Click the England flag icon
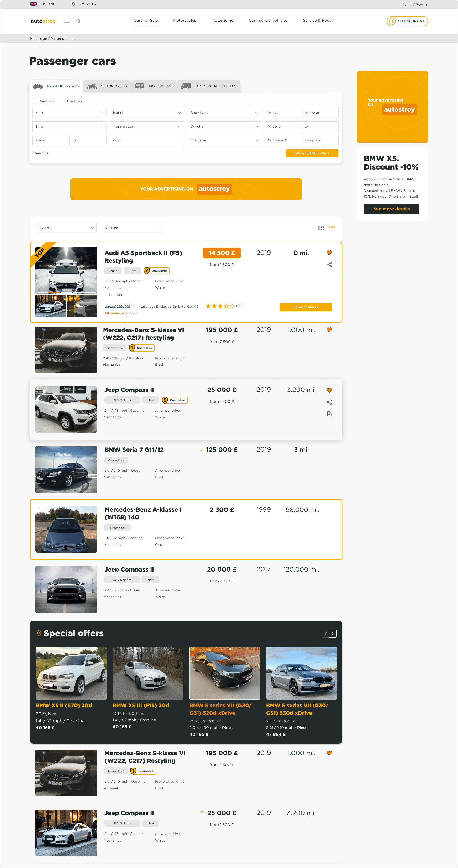458x868 pixels. point(33,4)
